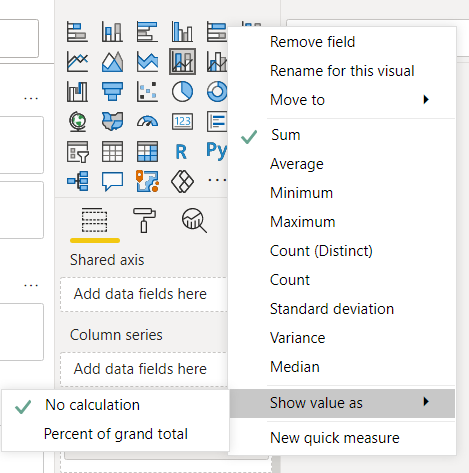This screenshot has height=473, width=469.
Task: Select the stacked column chart visual
Action: tap(112, 32)
